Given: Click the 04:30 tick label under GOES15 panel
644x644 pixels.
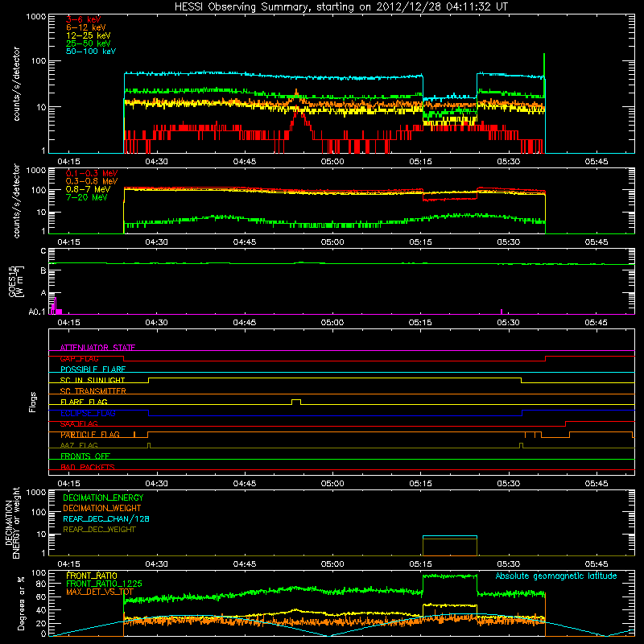Looking at the screenshot, I should [156, 322].
